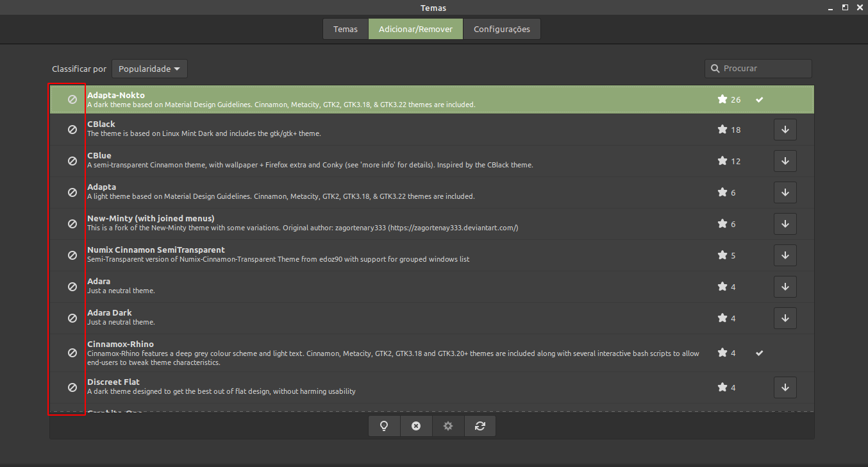The width and height of the screenshot is (868, 467).
Task: Click the prohibited icon beside Adapta
Action: (x=72, y=192)
